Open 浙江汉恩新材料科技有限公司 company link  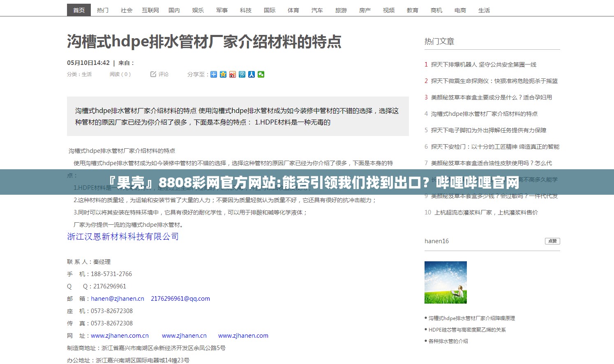tap(123, 237)
